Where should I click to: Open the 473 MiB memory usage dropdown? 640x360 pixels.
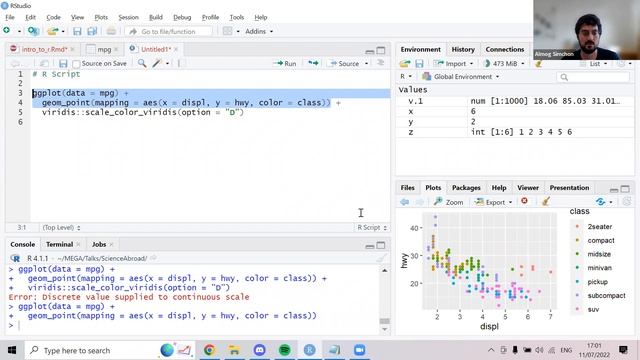tap(504, 64)
